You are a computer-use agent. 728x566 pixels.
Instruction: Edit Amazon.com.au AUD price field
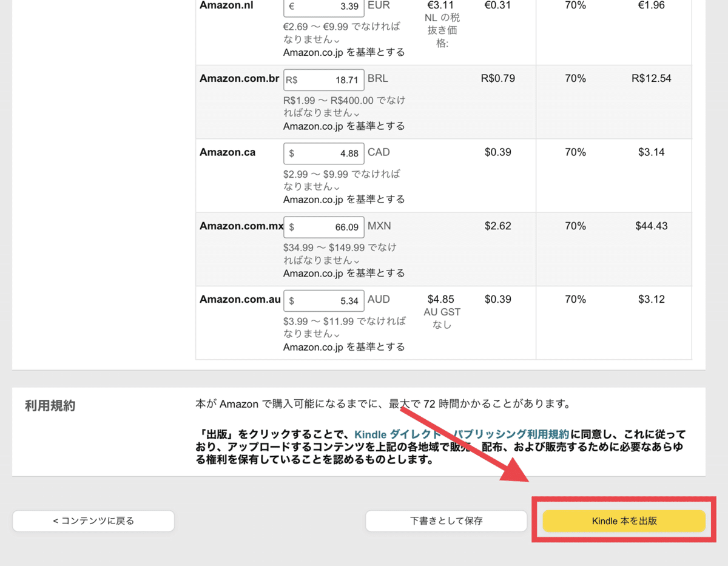[324, 301]
